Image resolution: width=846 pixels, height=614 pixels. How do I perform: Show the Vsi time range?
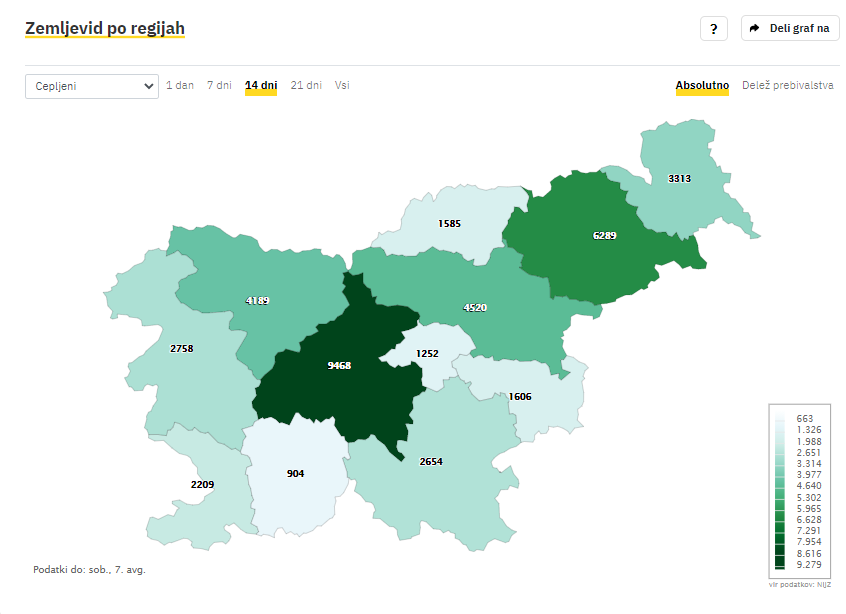pyautogui.click(x=342, y=85)
